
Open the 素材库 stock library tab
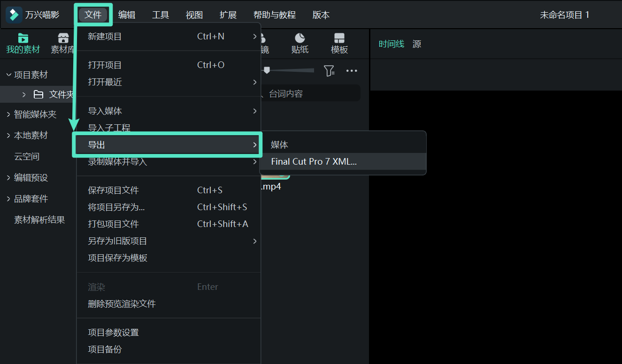[x=63, y=44]
